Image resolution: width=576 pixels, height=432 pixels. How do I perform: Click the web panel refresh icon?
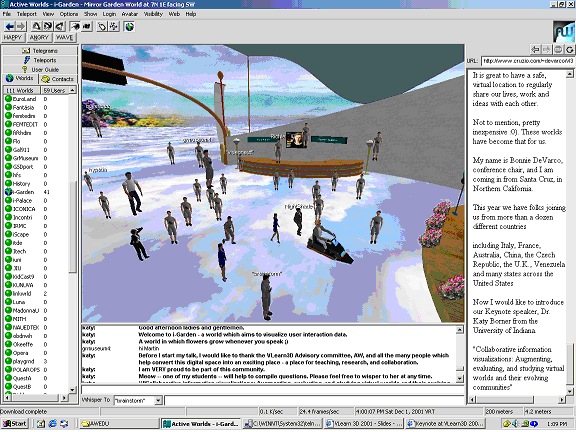click(x=569, y=49)
